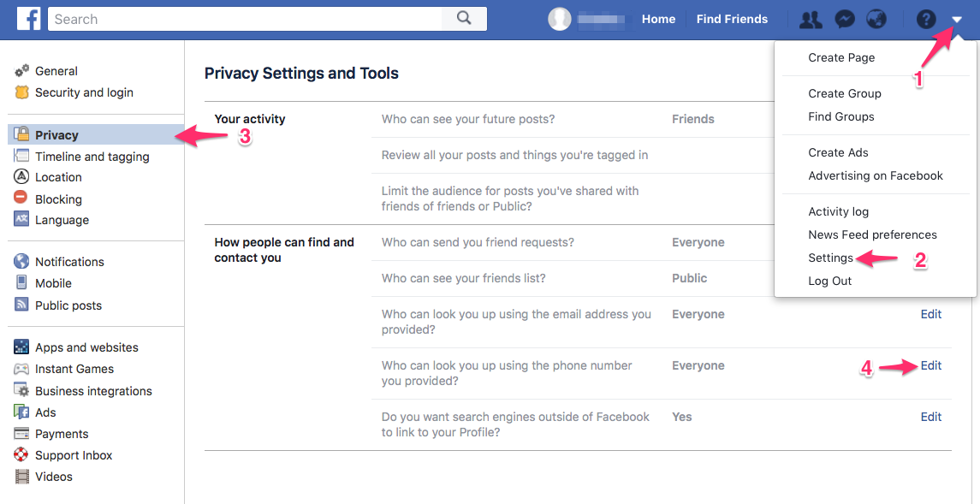Click the search magnifier button
980x504 pixels.
(464, 19)
